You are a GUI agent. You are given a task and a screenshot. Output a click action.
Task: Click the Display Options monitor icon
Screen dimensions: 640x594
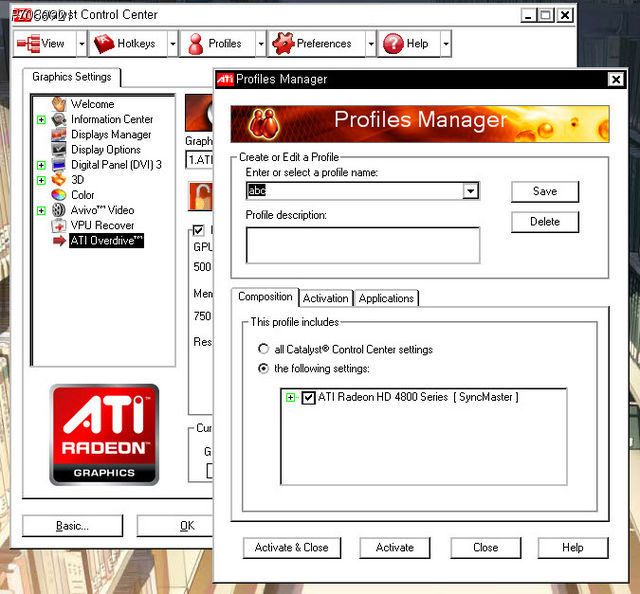pos(59,149)
